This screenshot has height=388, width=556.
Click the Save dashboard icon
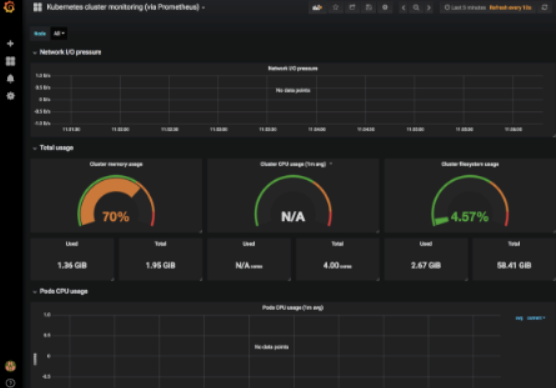coord(369,7)
